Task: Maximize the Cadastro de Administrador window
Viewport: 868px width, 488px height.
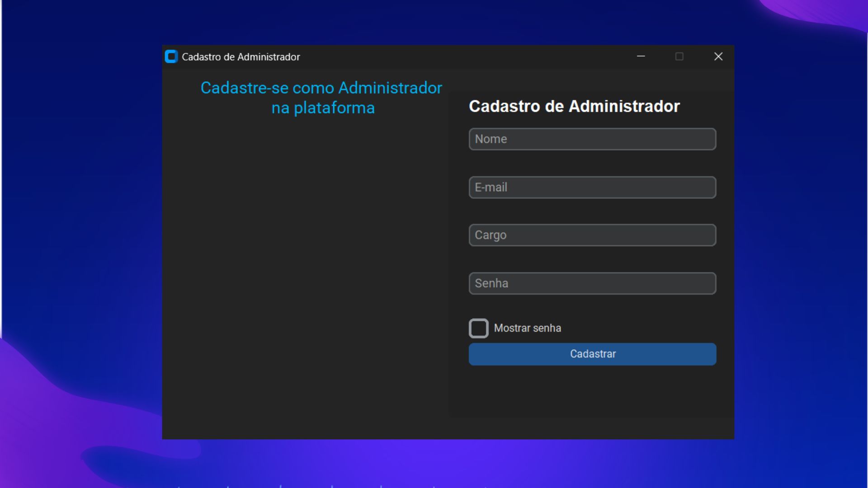Action: 679,56
